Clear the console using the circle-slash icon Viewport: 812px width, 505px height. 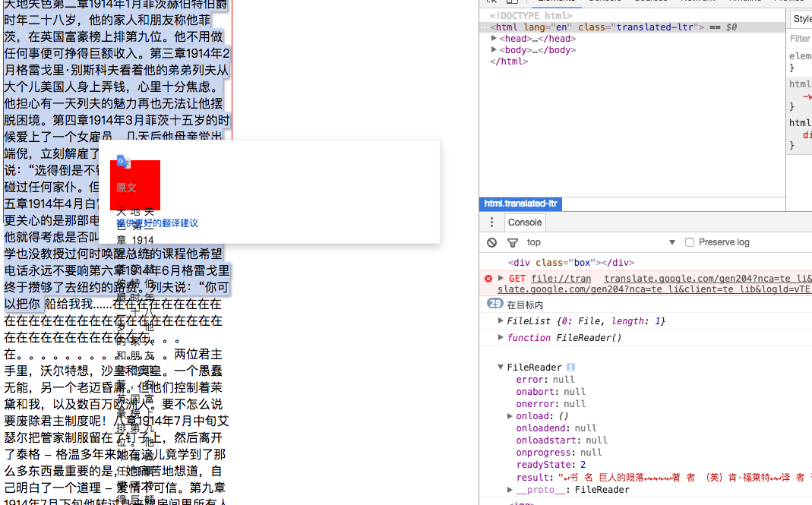point(491,241)
